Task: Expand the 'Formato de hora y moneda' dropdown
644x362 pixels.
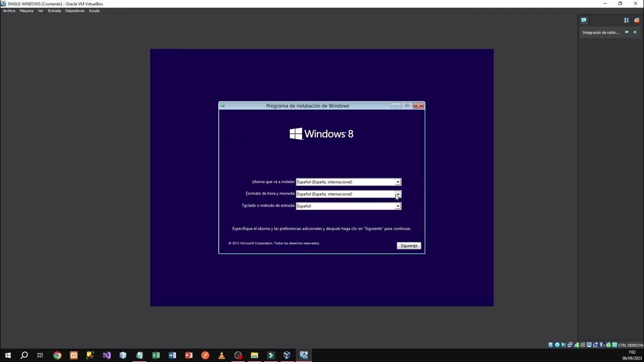Action: pyautogui.click(x=397, y=194)
